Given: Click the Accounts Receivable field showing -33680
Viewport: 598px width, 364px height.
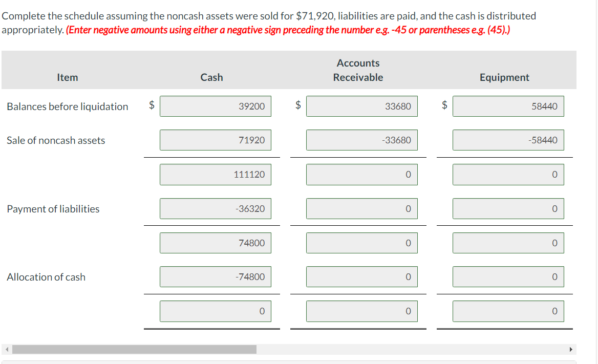Looking at the screenshot, I should 361,140.
